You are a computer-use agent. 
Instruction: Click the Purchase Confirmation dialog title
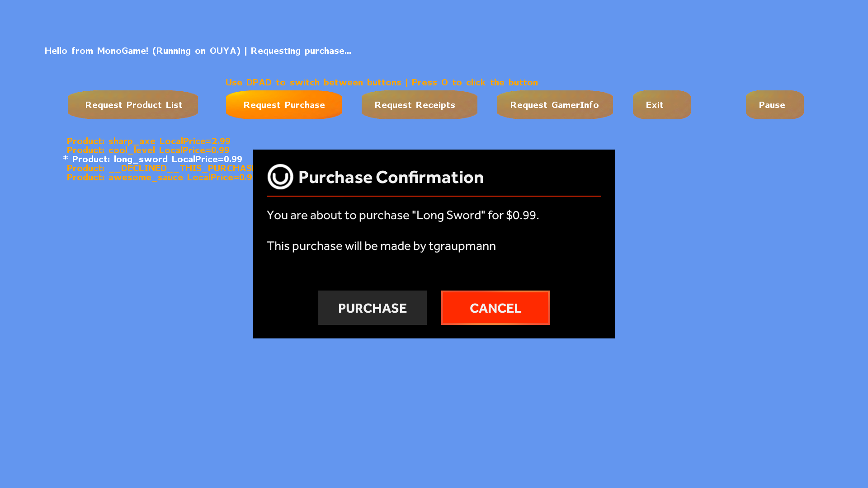tap(391, 177)
